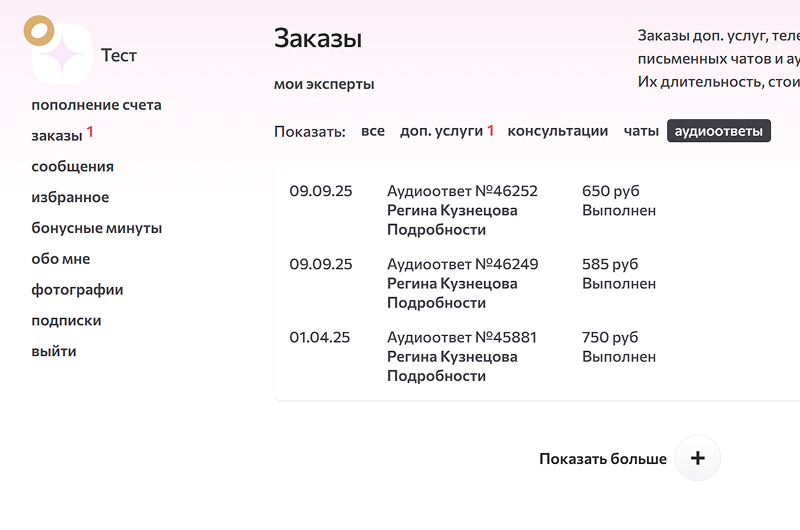This screenshot has height=530, width=800.
Task: Open the обо мне section
Action: pyautogui.click(x=60, y=259)
